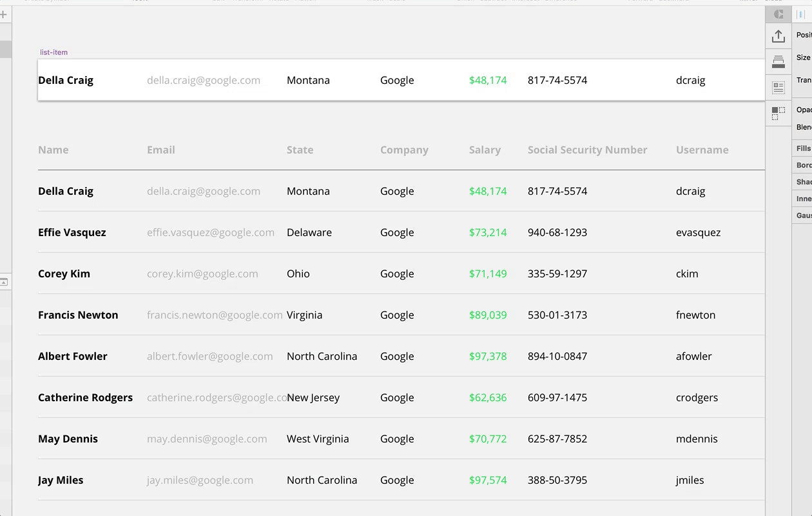Select the $71,149 salary cell
The image size is (812, 516).
[x=488, y=274]
